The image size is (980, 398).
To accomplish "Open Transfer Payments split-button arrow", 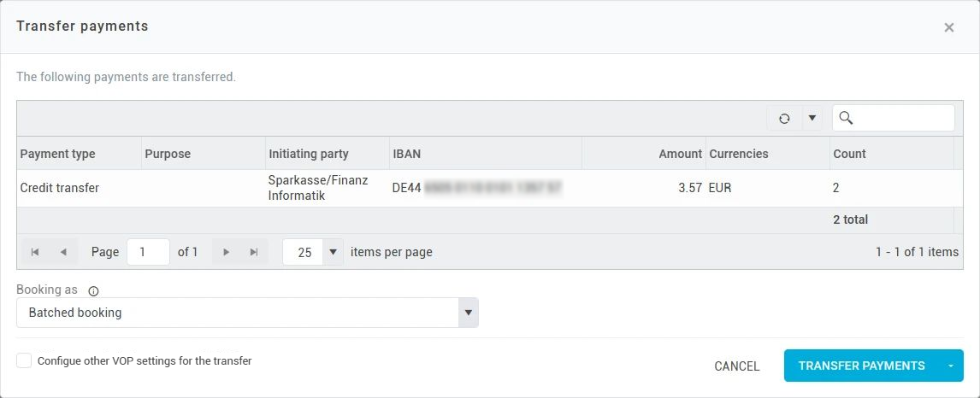I will tap(951, 366).
